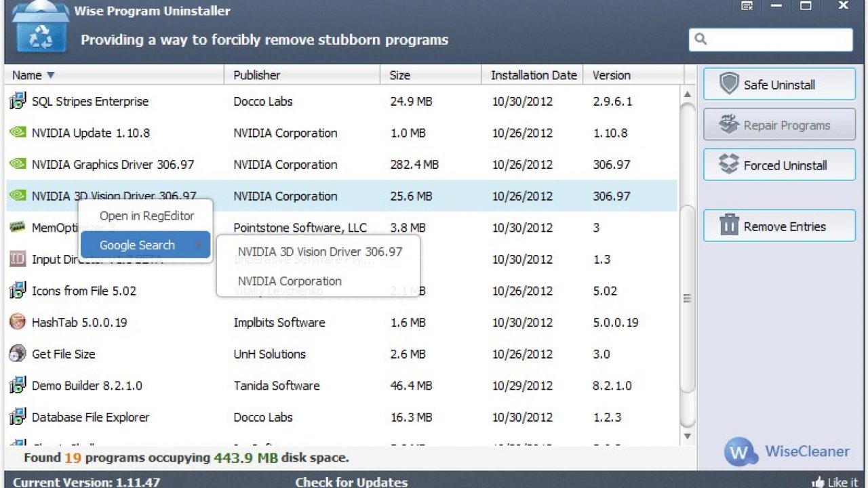Open the Google Search submenu

click(x=145, y=245)
